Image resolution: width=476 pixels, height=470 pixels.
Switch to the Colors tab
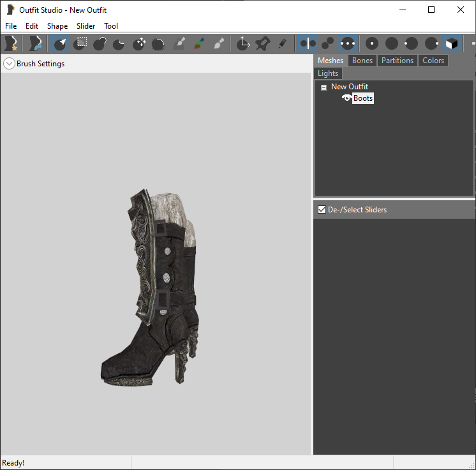(x=433, y=61)
